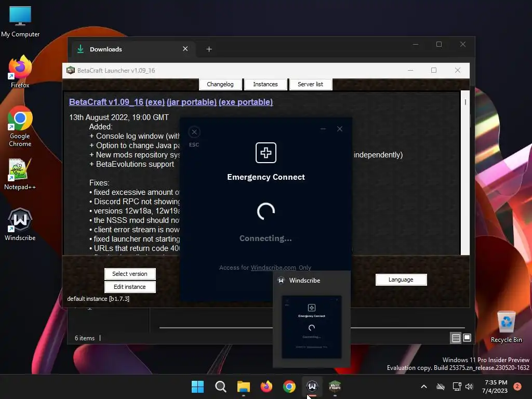532x399 pixels.
Task: Open network status tray icon
Action: coord(457,387)
